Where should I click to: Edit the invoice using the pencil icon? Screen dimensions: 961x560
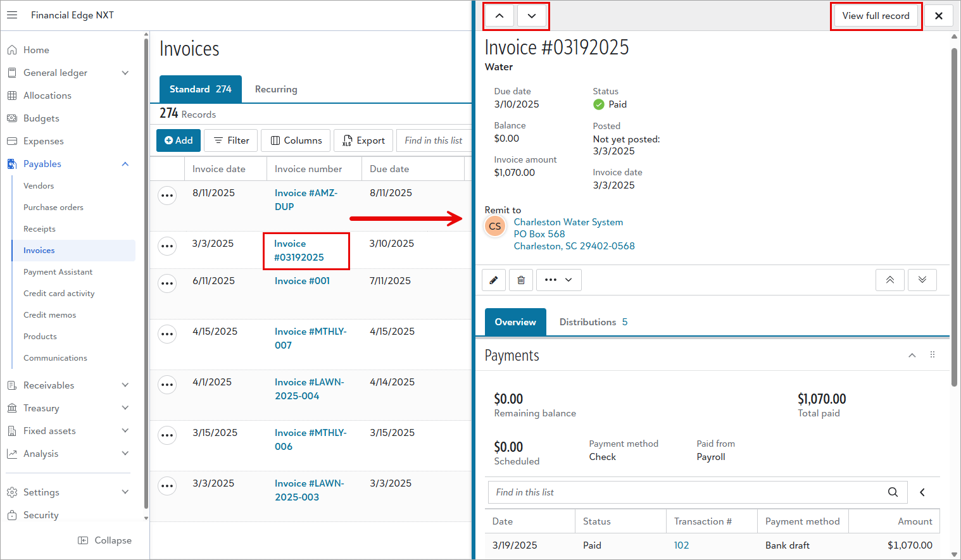494,279
